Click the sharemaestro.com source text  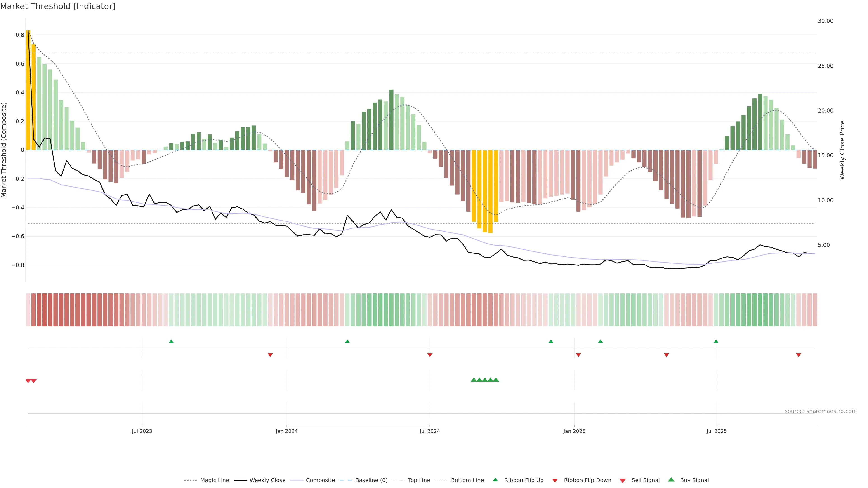[821, 411]
